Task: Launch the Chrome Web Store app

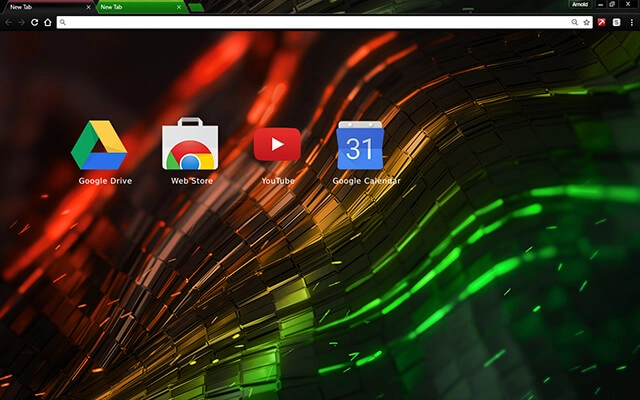Action: [x=190, y=144]
